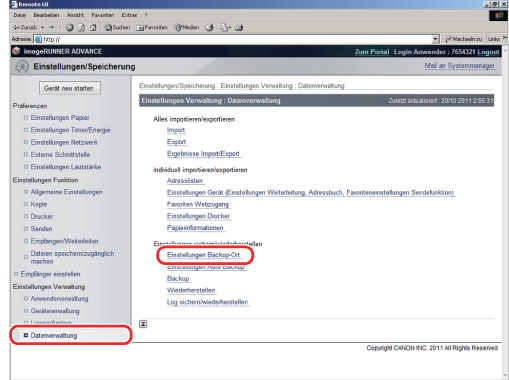Click the back-to-top arrow icon

[x=143, y=324]
